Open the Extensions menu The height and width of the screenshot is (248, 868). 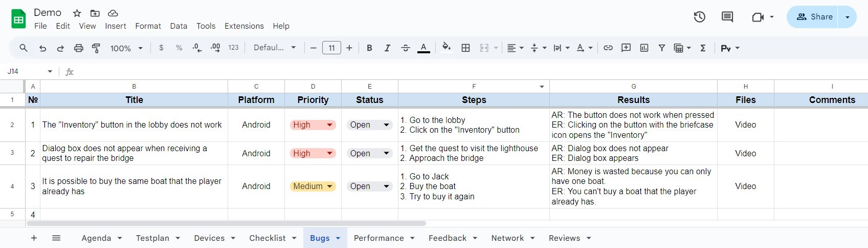244,26
